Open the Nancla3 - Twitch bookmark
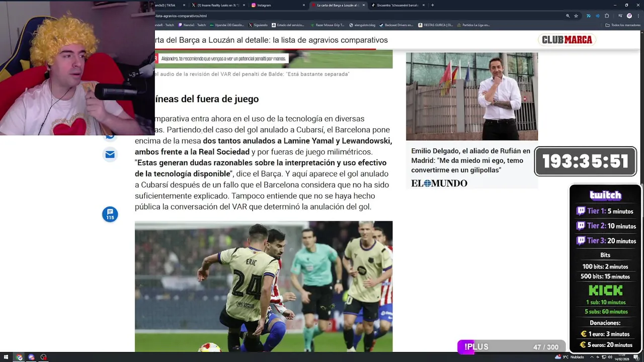This screenshot has height=362, width=644. click(192, 25)
